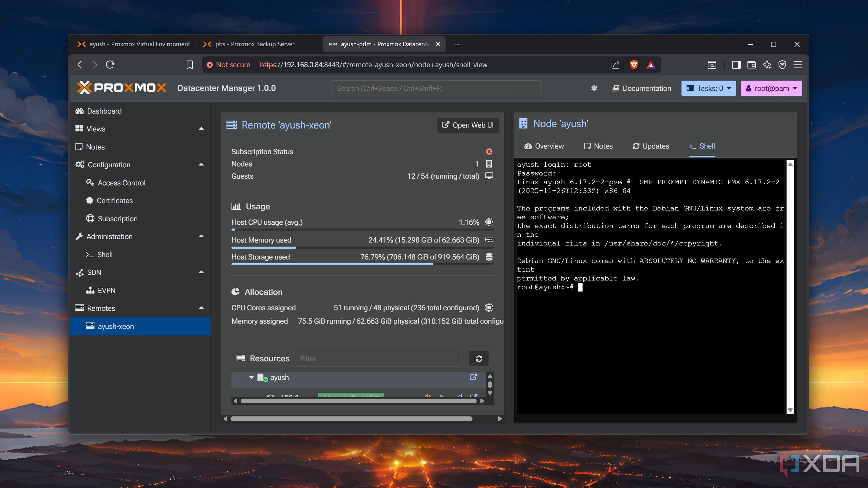Click the Brave Rewards triangle icon
The image size is (868, 488).
pos(651,65)
